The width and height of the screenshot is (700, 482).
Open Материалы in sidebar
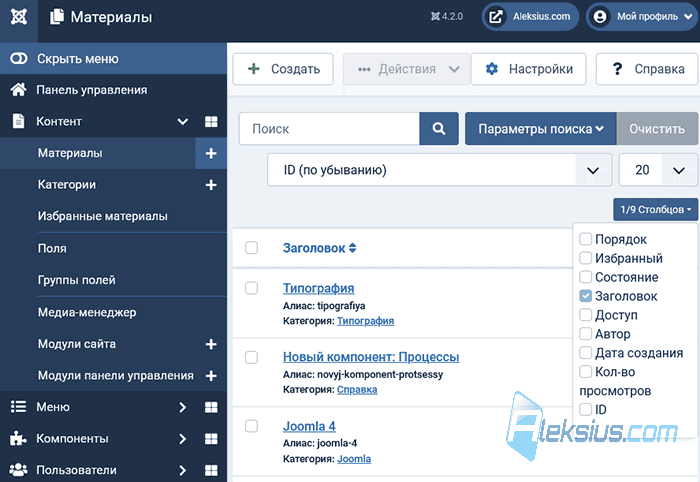pyautogui.click(x=70, y=153)
